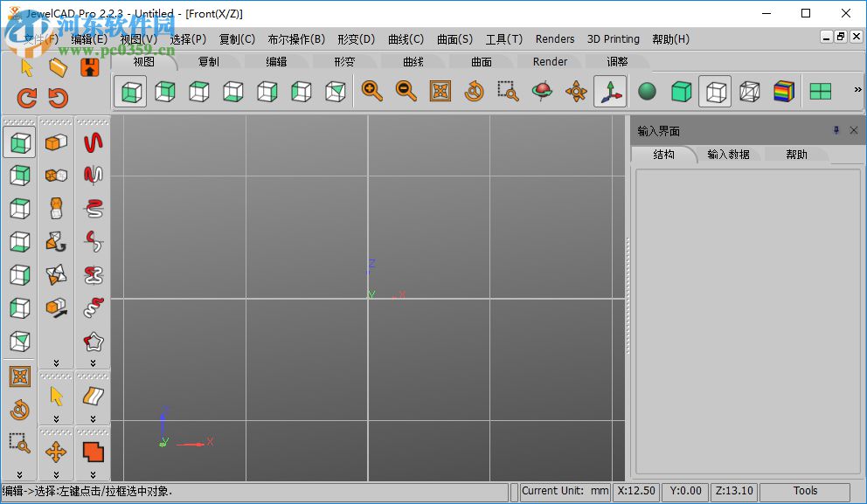The height and width of the screenshot is (504, 867).
Task: Switch to the Render toolbar tab
Action: [x=550, y=61]
